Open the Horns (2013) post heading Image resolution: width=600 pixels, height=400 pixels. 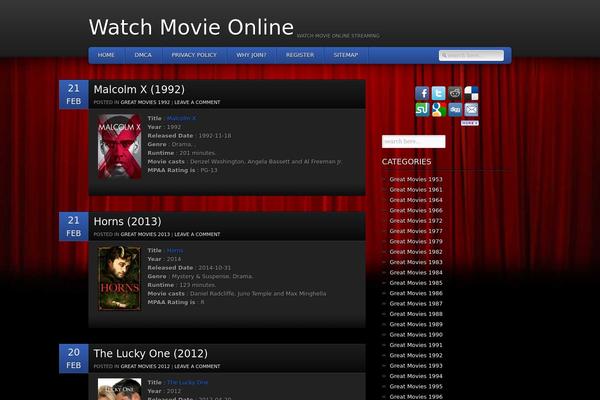(127, 221)
